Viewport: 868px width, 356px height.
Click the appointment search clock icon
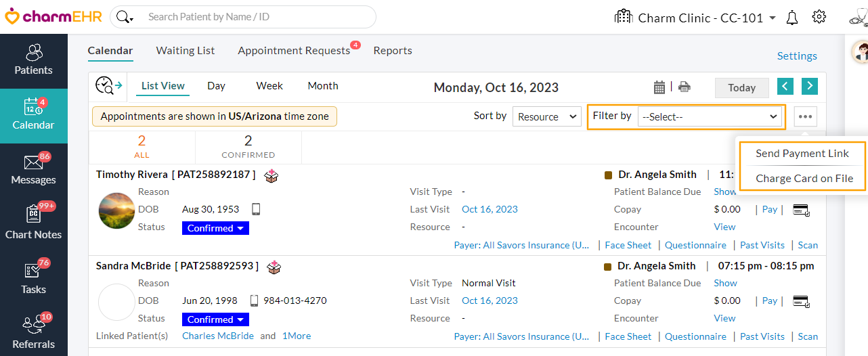pyautogui.click(x=108, y=86)
